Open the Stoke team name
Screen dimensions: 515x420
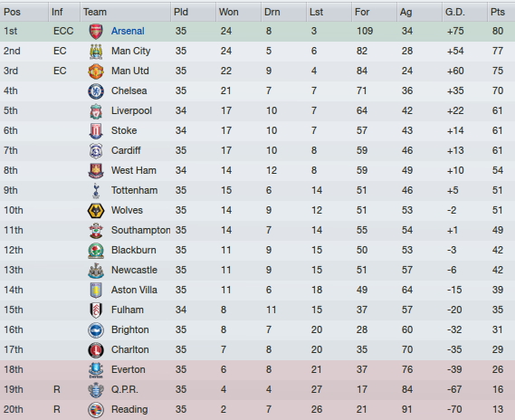(x=124, y=130)
